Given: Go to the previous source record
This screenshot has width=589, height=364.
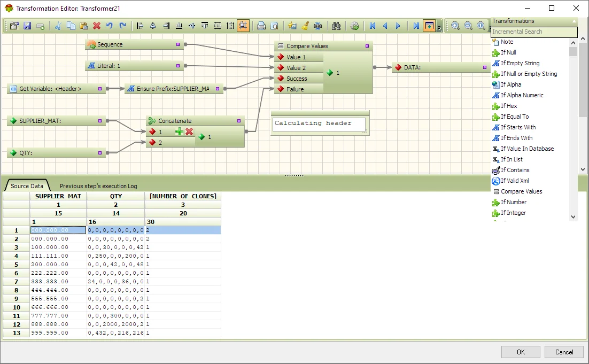Looking at the screenshot, I should click(385, 26).
